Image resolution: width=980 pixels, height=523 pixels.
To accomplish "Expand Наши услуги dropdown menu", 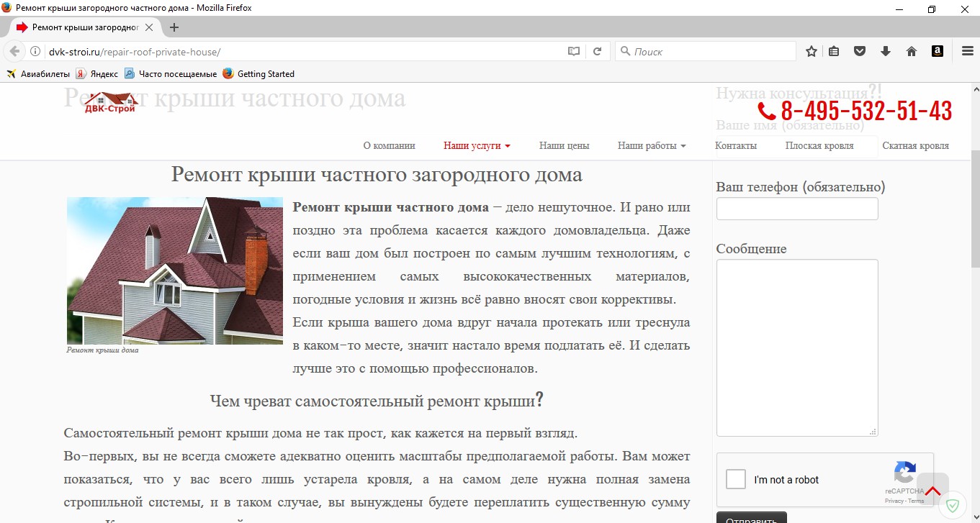I will [477, 145].
